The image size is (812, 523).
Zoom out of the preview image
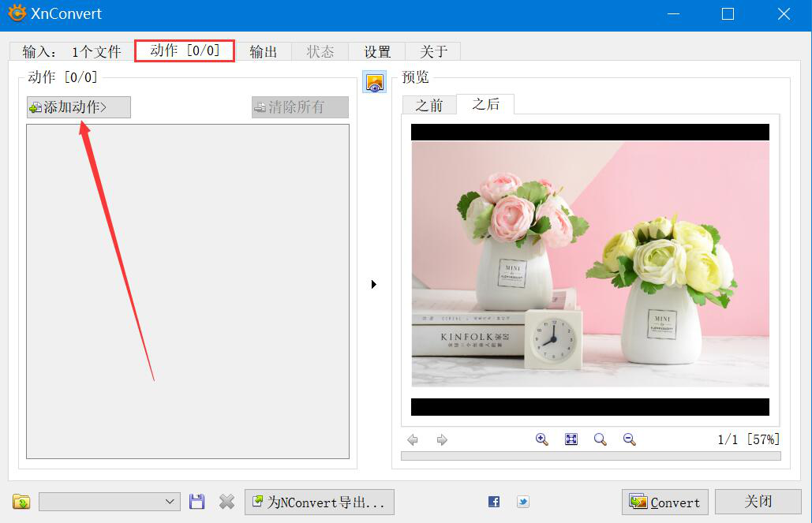[629, 439]
